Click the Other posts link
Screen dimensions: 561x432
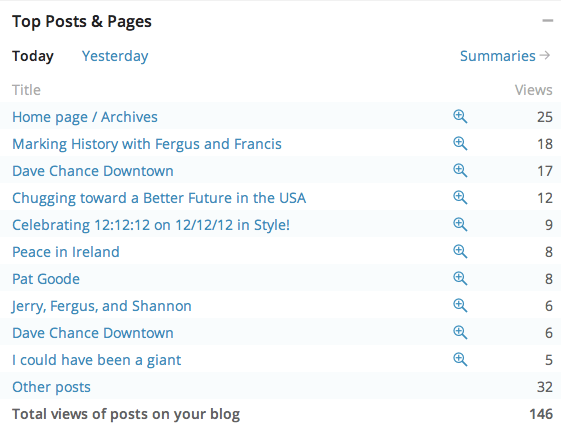52,388
